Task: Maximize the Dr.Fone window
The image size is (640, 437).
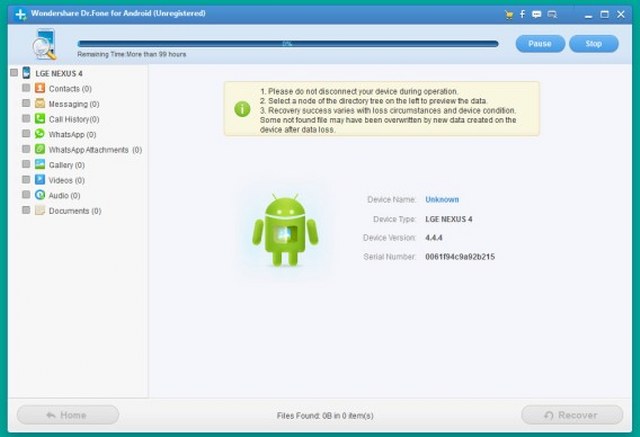Action: point(604,15)
